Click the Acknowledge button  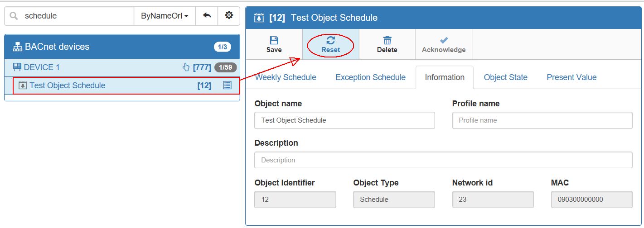click(x=444, y=44)
